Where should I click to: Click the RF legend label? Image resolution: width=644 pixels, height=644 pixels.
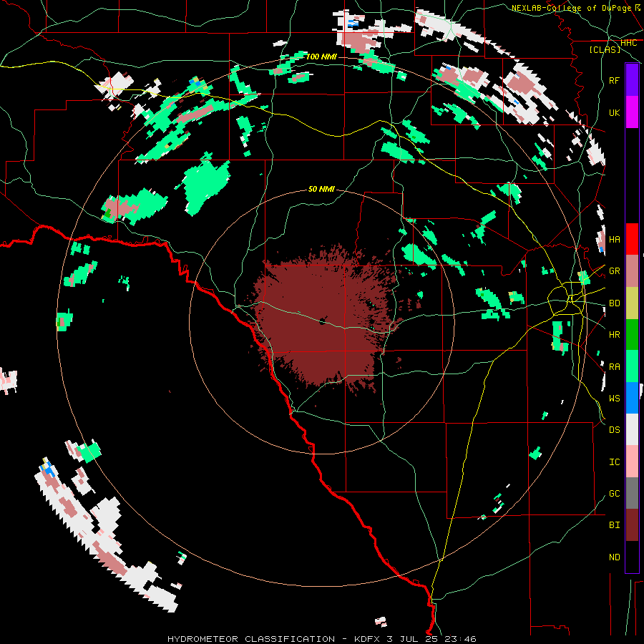coord(615,80)
